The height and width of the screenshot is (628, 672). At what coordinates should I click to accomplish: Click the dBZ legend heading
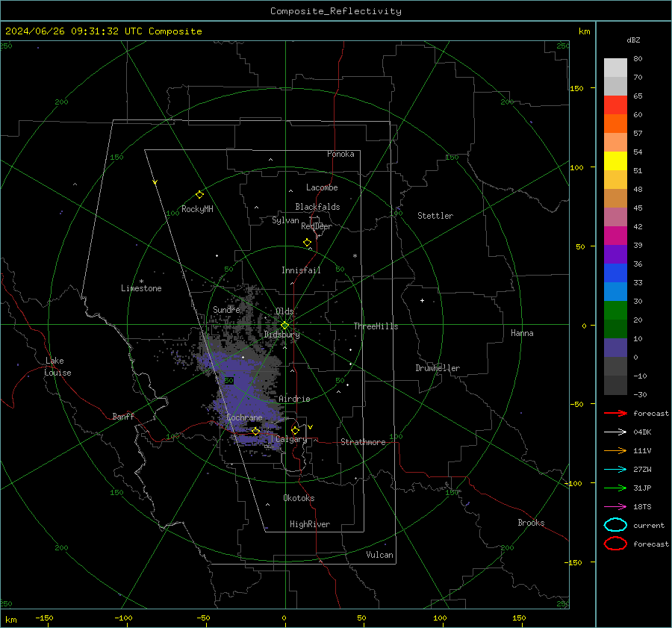(633, 40)
